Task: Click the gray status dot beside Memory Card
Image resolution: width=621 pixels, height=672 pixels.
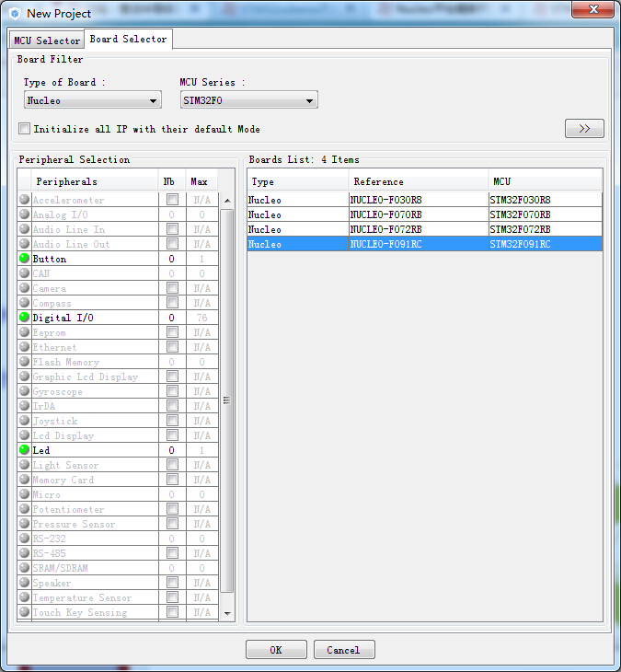Action: 25,479
